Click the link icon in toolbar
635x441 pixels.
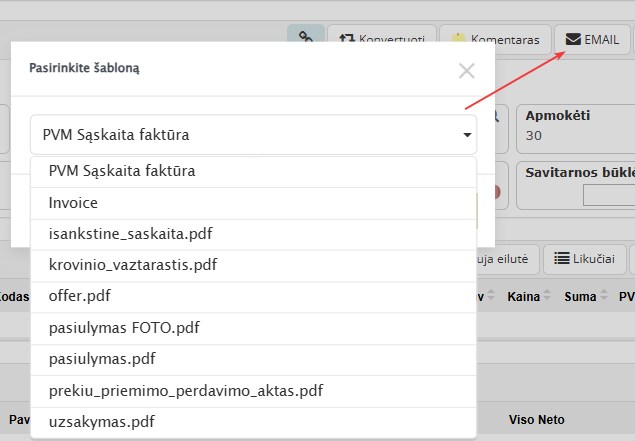point(305,40)
